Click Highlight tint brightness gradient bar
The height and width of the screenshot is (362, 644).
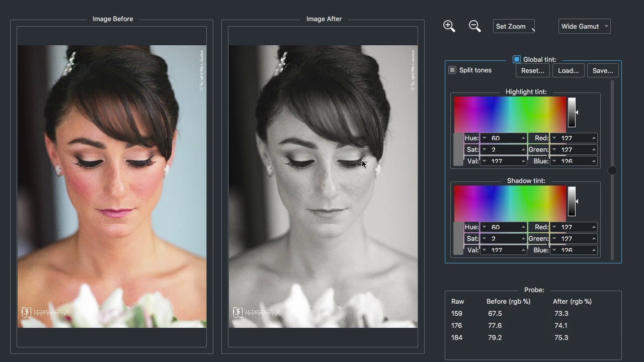[572, 112]
